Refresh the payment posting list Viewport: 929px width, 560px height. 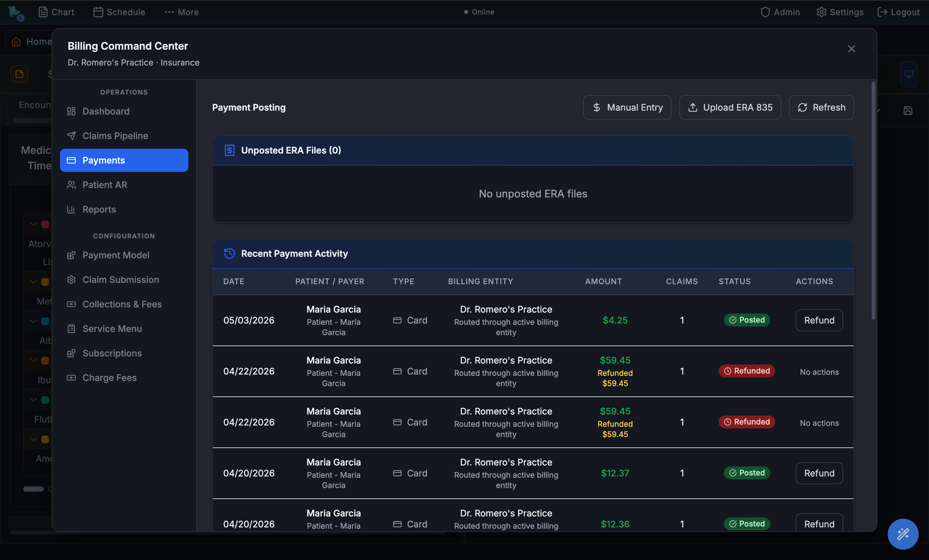tap(821, 107)
